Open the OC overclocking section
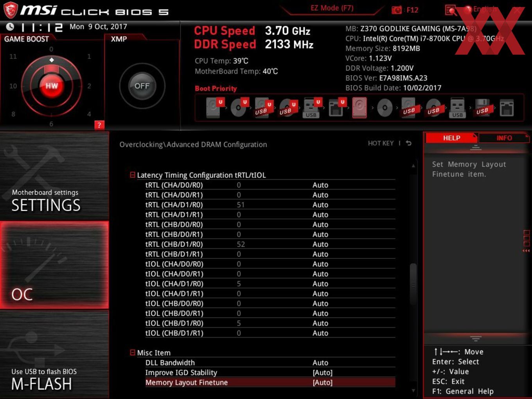The height and width of the screenshot is (399, 532). (x=54, y=265)
